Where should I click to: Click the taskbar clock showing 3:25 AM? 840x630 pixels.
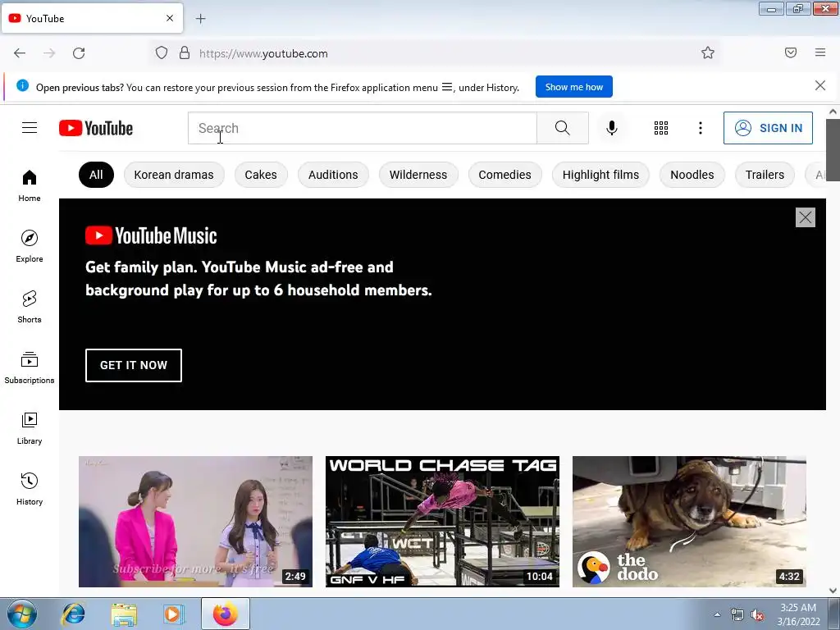coord(798,614)
